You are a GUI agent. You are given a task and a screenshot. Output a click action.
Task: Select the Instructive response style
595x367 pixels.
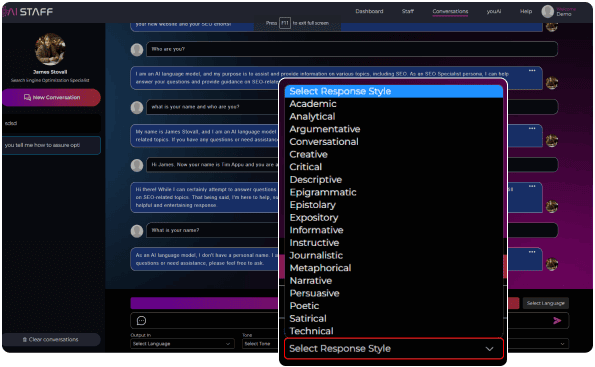394,243
